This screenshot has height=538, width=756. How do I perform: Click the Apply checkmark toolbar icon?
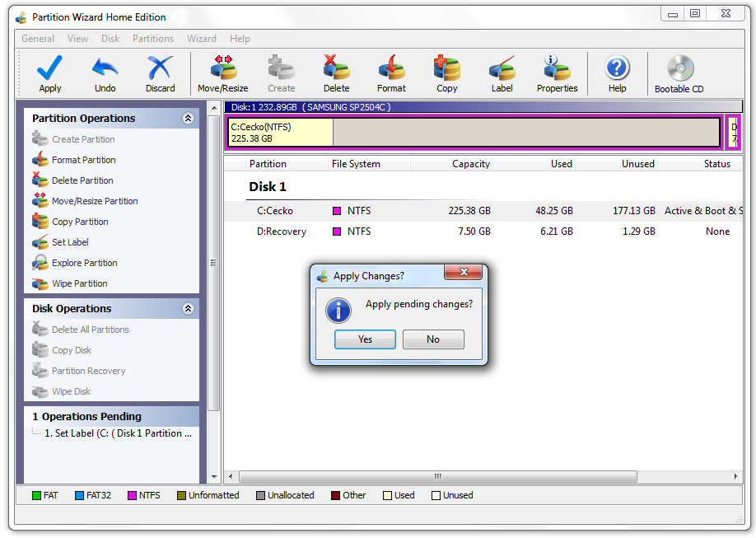click(49, 67)
